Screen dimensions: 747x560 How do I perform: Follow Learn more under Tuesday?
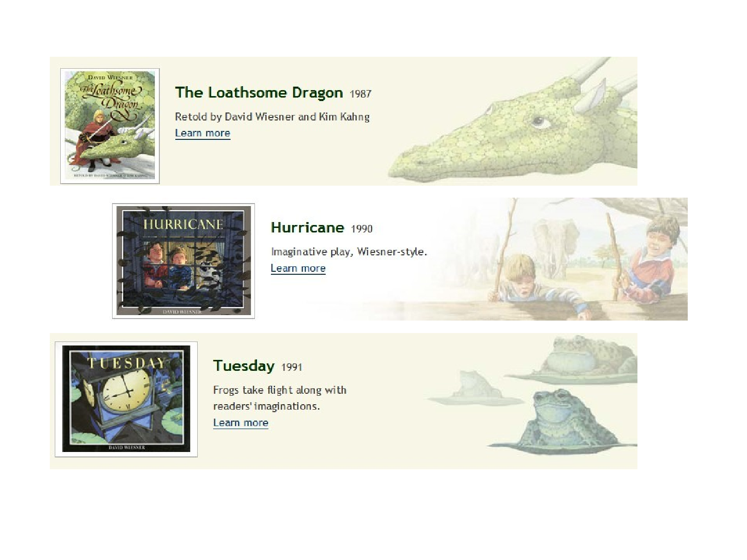click(x=241, y=423)
